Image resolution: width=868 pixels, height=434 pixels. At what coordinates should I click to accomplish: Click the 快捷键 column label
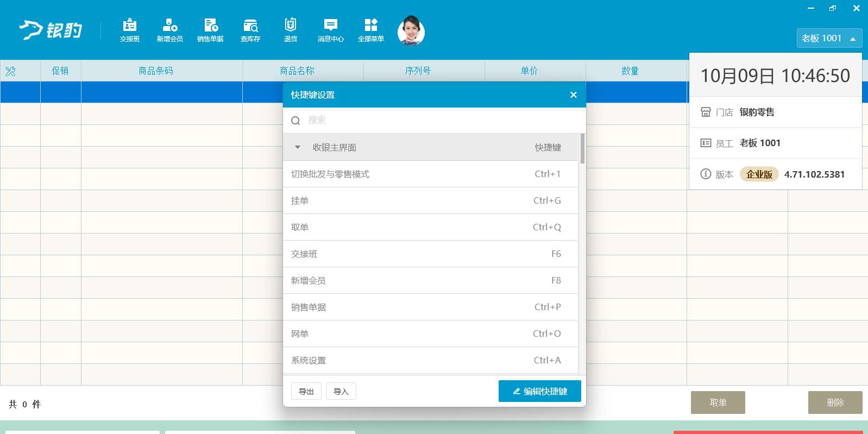tap(548, 147)
